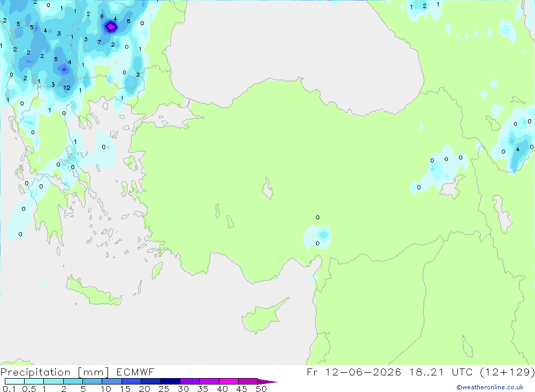This screenshot has height=392, width=535.
Task: Click the legend swatch between 0.1 and 0.5
Action: click(x=14, y=381)
